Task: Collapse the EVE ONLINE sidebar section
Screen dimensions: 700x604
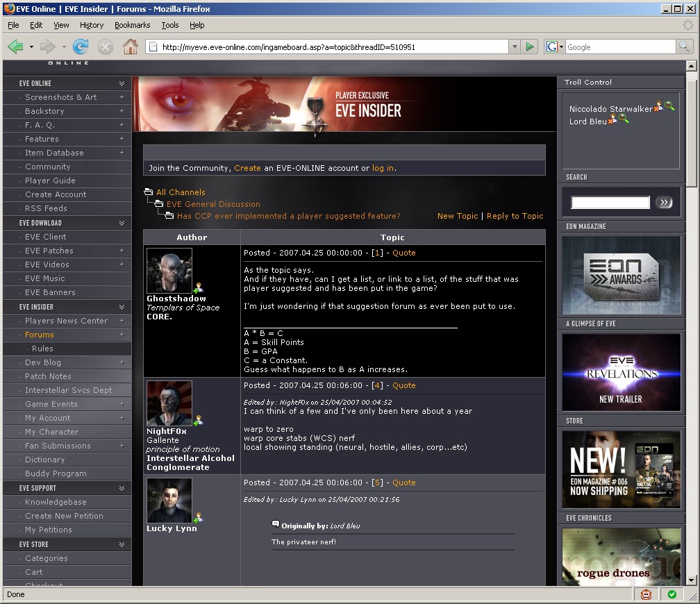Action: coord(122,83)
